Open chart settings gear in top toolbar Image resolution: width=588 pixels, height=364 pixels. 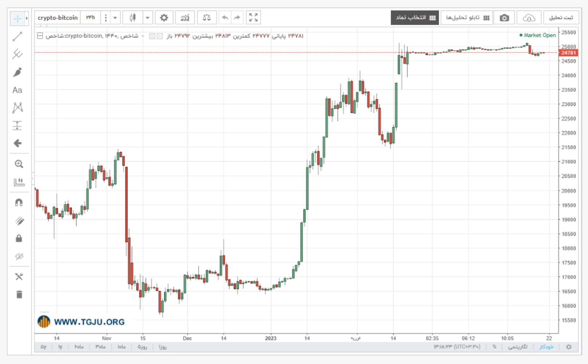point(164,17)
